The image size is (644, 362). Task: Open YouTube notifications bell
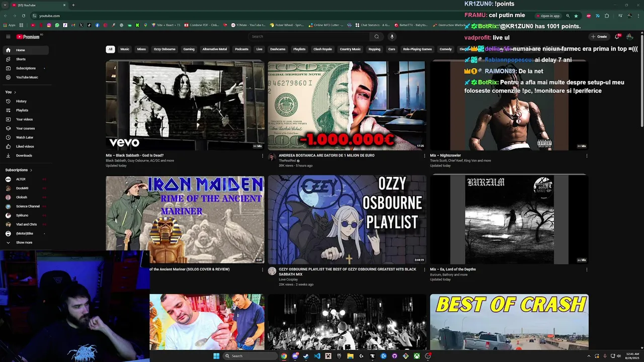tap(617, 37)
